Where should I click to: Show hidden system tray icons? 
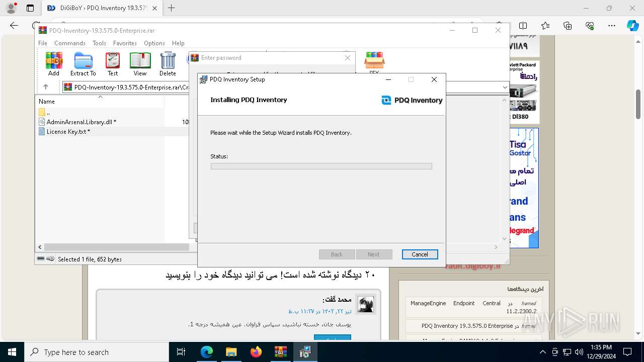543,352
